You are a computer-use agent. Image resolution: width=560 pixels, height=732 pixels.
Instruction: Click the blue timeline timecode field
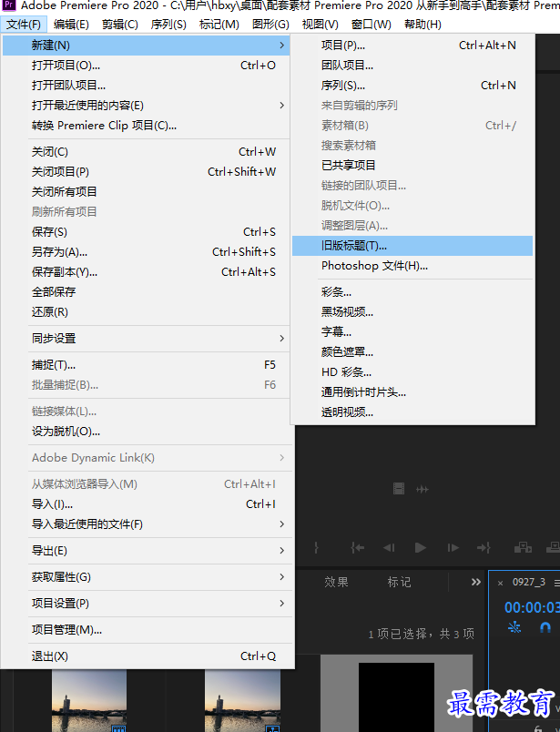[532, 607]
